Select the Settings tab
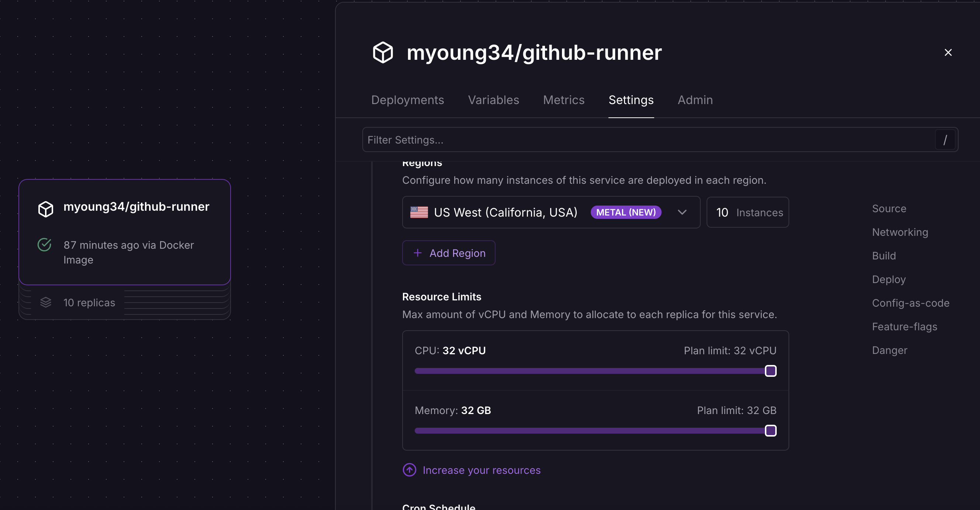 [x=631, y=100]
